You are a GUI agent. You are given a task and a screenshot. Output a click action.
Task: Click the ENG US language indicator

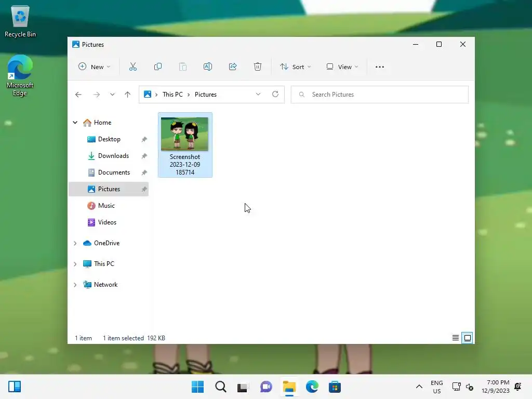(x=436, y=387)
